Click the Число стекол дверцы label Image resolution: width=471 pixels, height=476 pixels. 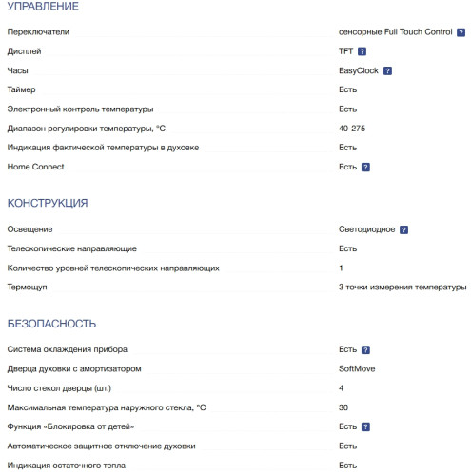pos(59,388)
